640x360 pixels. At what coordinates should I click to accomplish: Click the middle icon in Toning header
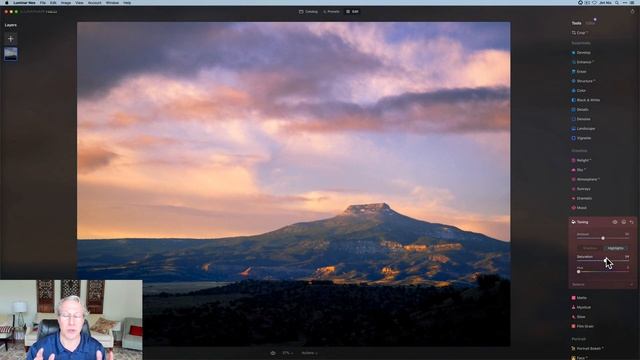coord(623,222)
